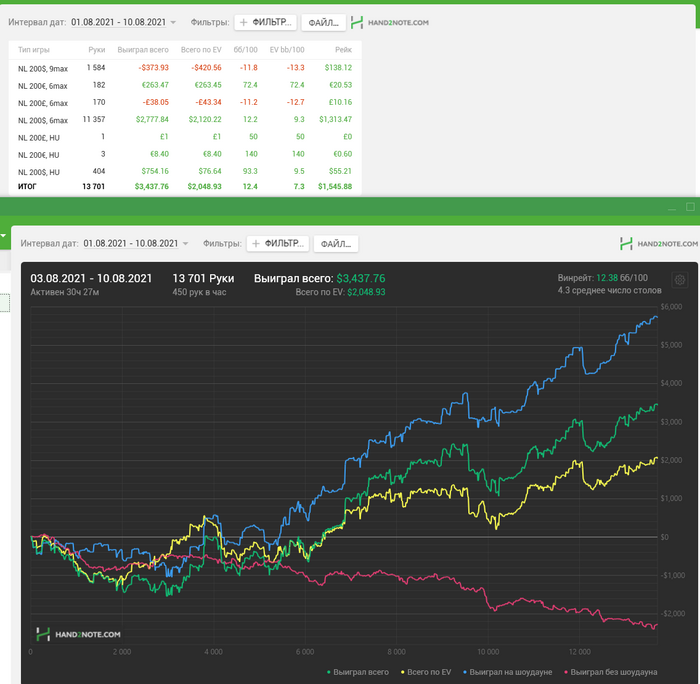Click $754.16 winnings cell
Screen dimensions: 700x684
pos(155,171)
